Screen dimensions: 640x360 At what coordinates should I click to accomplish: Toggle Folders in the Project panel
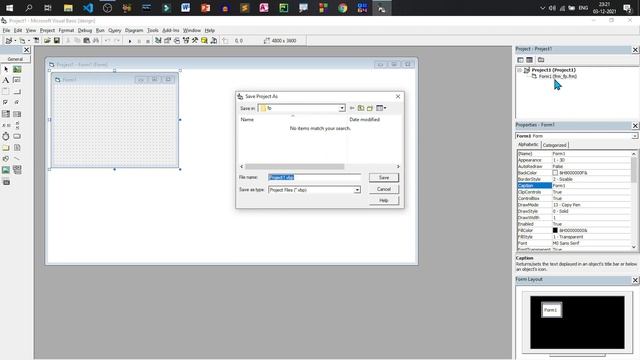[541, 60]
